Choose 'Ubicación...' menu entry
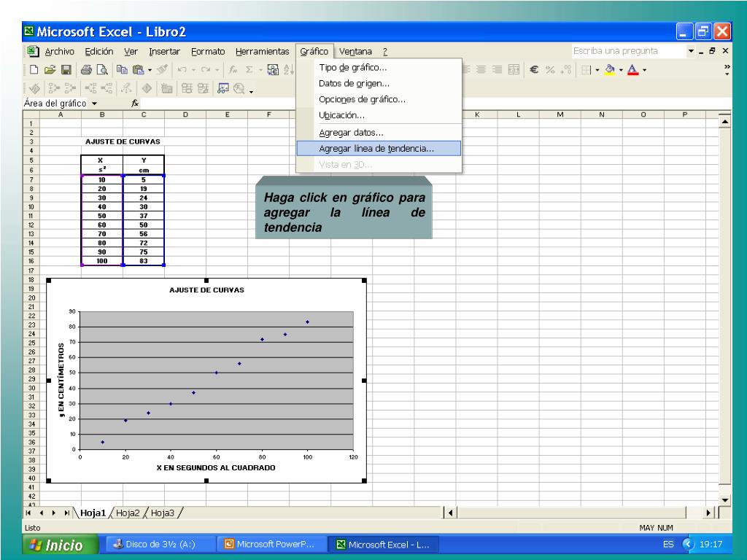Screen dimensions: 747x560 pos(379,115)
